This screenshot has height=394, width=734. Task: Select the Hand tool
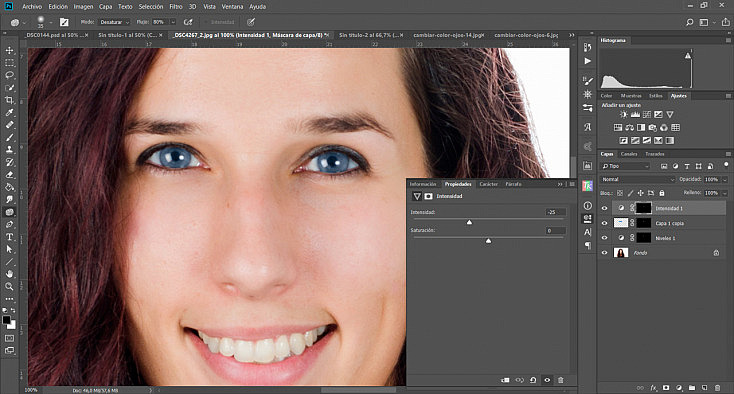pos(9,274)
